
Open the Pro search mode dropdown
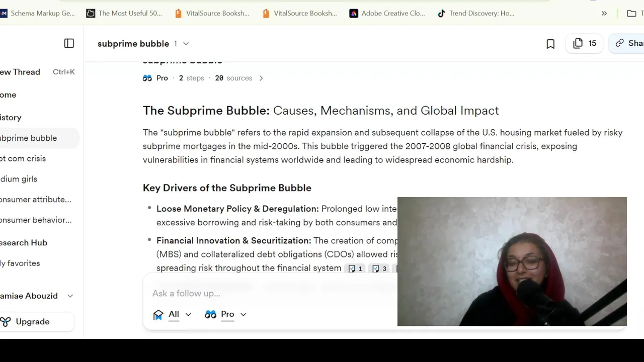pos(226,314)
